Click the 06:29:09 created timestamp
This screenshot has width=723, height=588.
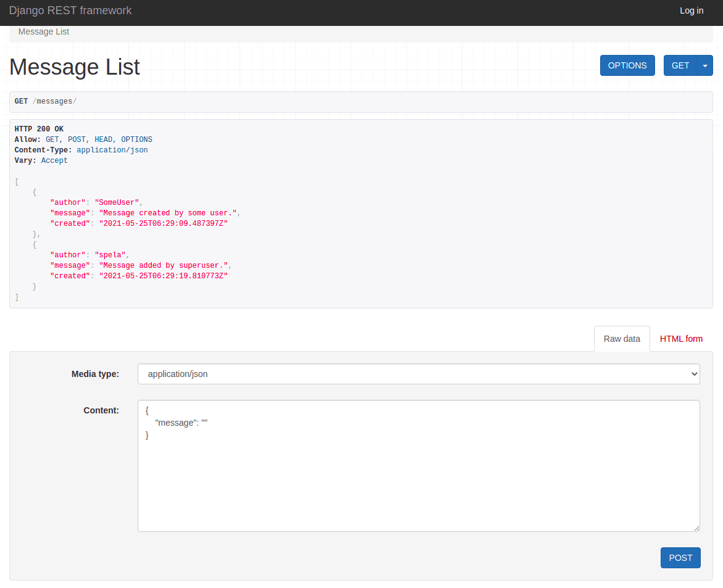click(163, 223)
